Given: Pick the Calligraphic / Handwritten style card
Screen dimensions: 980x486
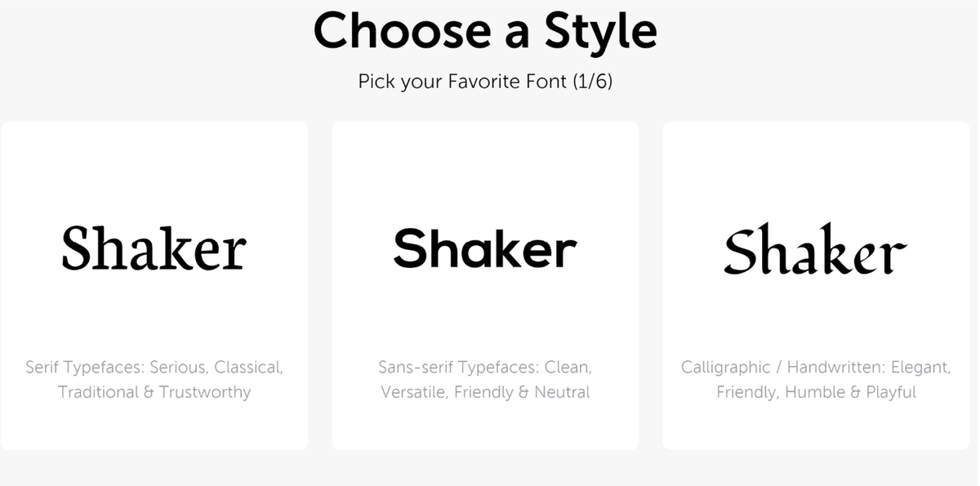Looking at the screenshot, I should 815,180.
